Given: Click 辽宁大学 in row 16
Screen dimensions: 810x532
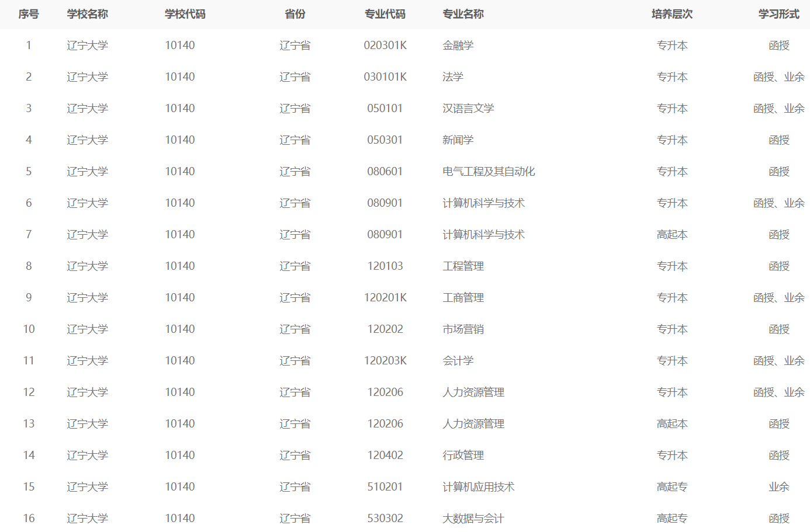Looking at the screenshot, I should point(88,519).
